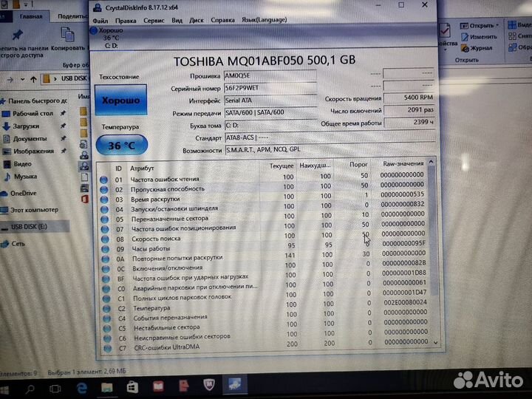The height and width of the screenshot is (399, 532).
Task: Select attribute text Скорость поиска
Action: (x=156, y=239)
